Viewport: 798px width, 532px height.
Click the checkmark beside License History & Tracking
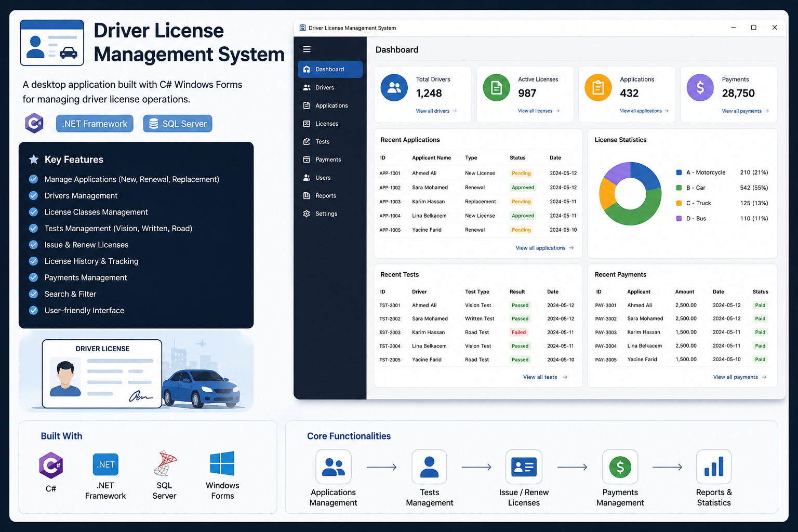[33, 261]
